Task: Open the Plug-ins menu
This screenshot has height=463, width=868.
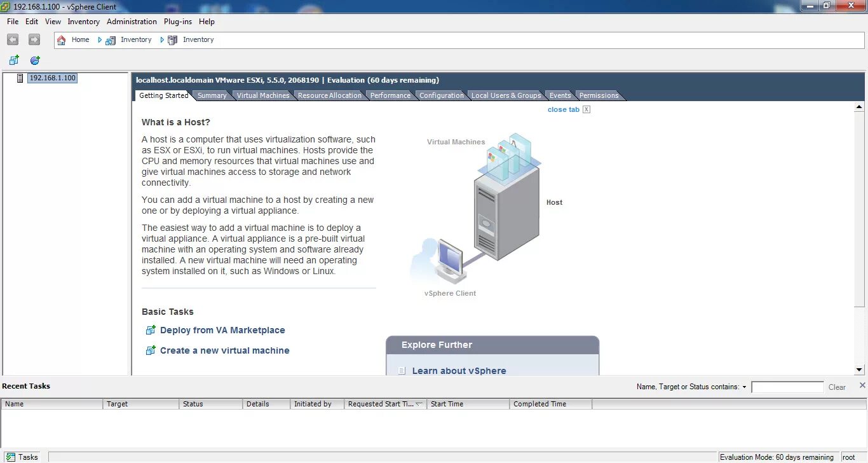Action: click(x=178, y=22)
